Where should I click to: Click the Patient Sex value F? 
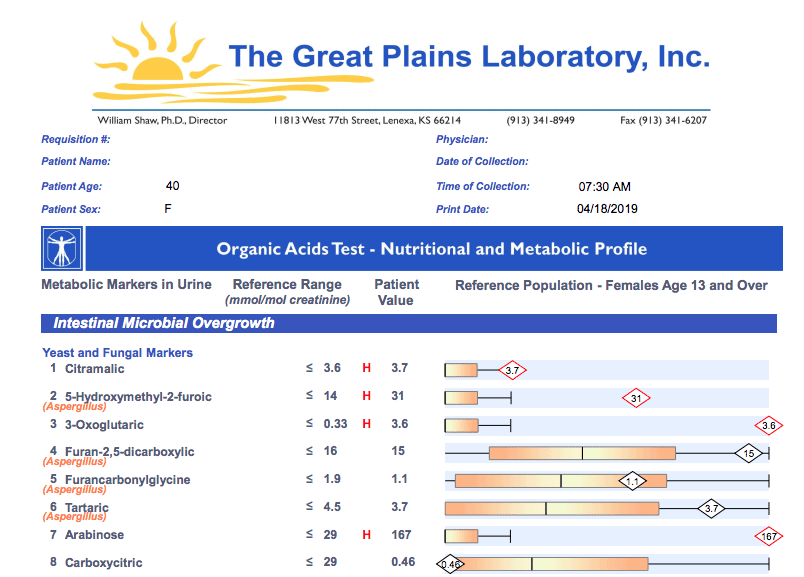(168, 209)
